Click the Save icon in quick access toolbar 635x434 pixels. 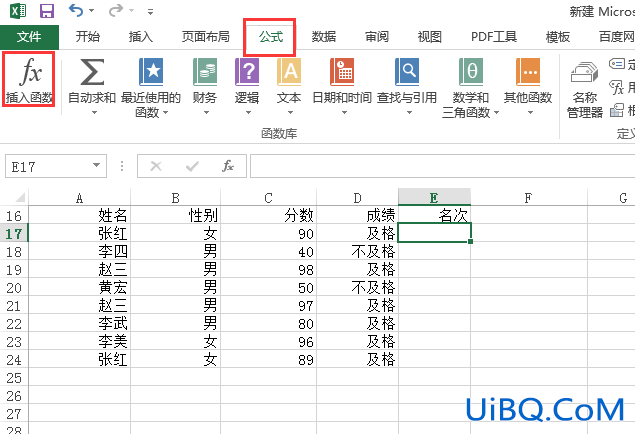pos(47,11)
